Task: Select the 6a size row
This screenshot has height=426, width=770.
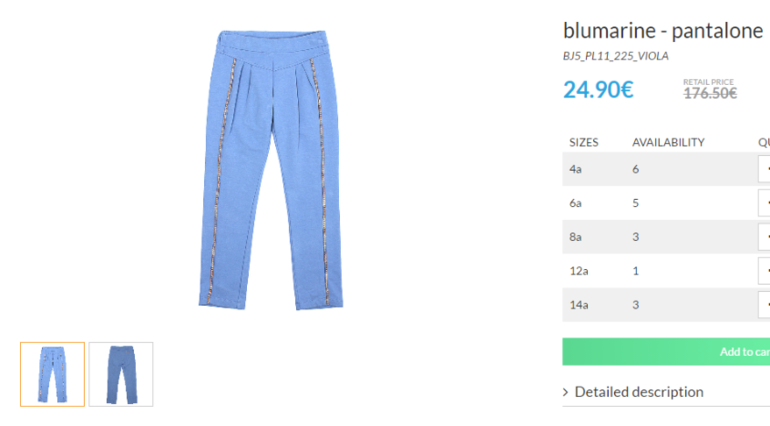Action: [x=666, y=203]
